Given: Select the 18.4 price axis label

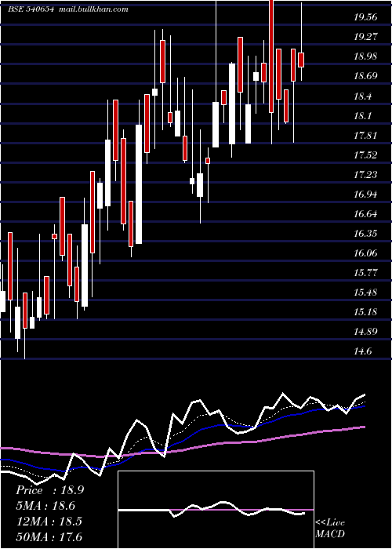Looking at the screenshot, I should tap(362, 96).
